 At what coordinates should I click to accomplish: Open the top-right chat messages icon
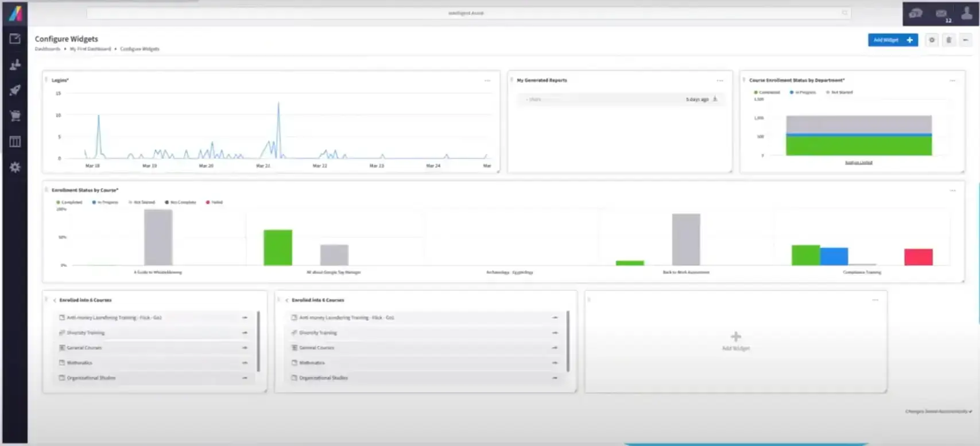point(916,13)
